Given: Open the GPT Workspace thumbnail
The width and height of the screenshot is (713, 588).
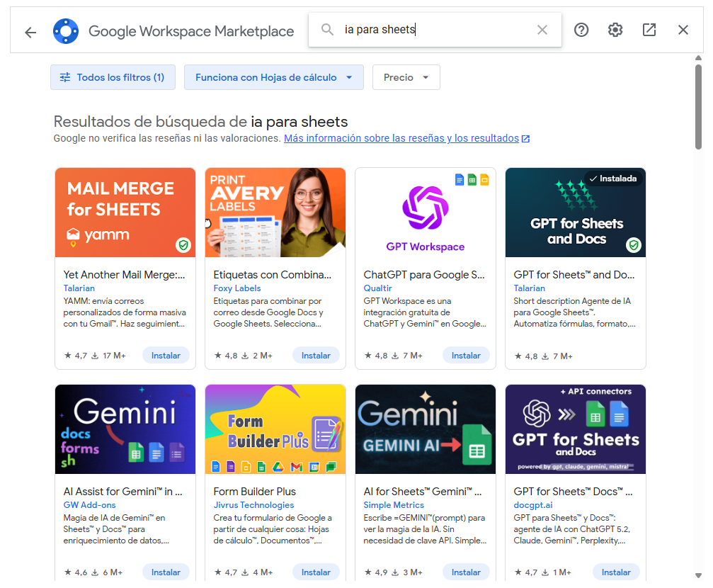Looking at the screenshot, I should pyautogui.click(x=425, y=213).
